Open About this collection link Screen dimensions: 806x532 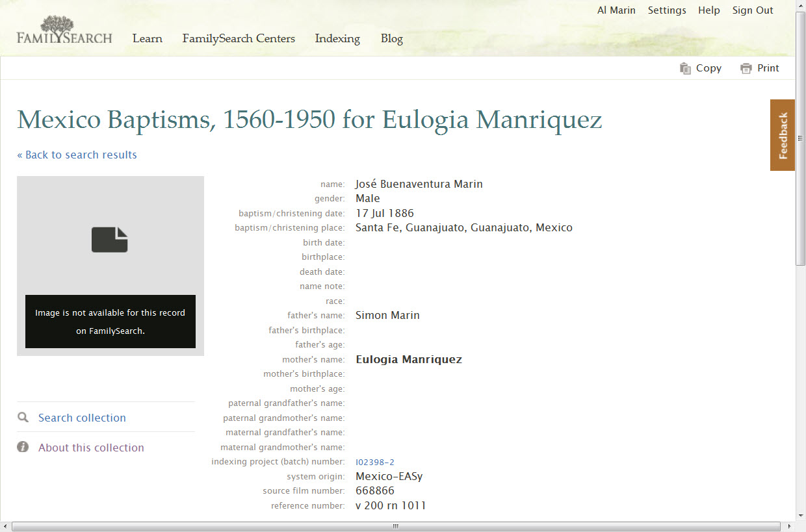click(x=91, y=448)
